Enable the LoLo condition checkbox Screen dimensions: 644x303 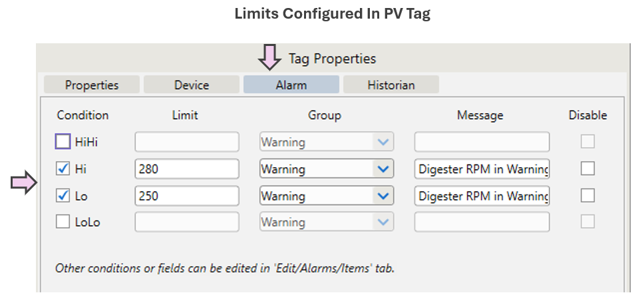(63, 222)
